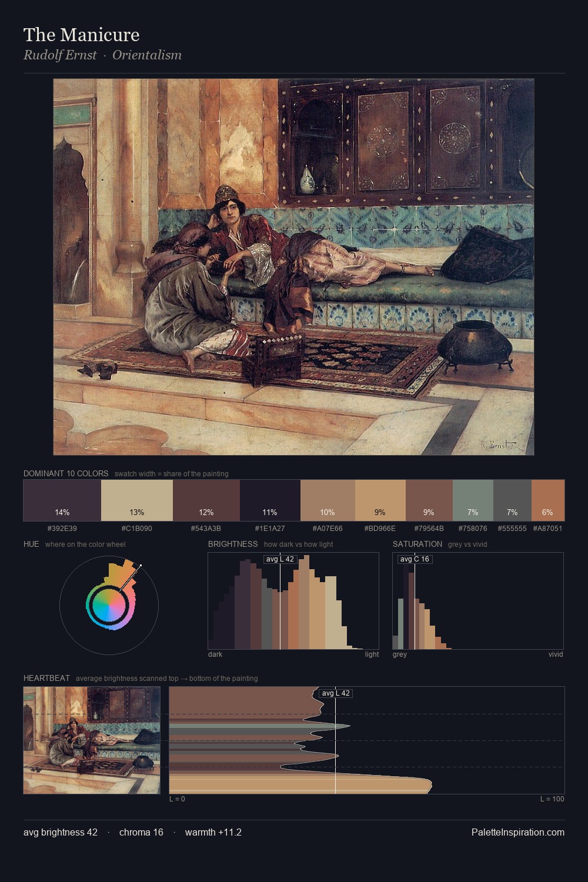Click the avg brightness 42 footer stat
The image size is (588, 882).
point(61,832)
